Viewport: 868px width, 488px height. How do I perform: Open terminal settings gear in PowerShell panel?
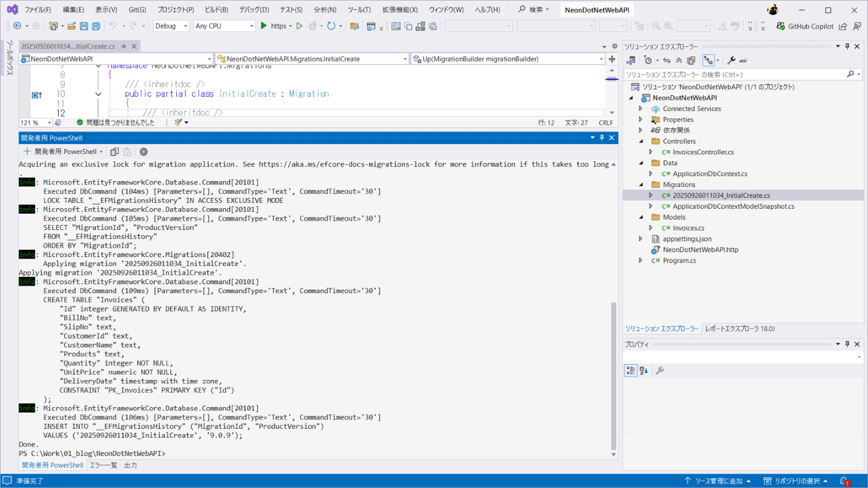coord(144,152)
